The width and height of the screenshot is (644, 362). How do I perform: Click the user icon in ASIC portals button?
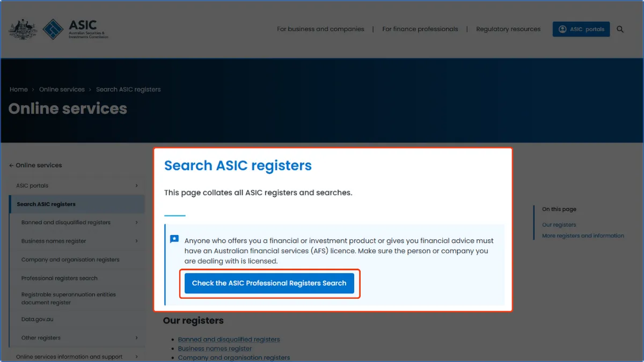[562, 29]
